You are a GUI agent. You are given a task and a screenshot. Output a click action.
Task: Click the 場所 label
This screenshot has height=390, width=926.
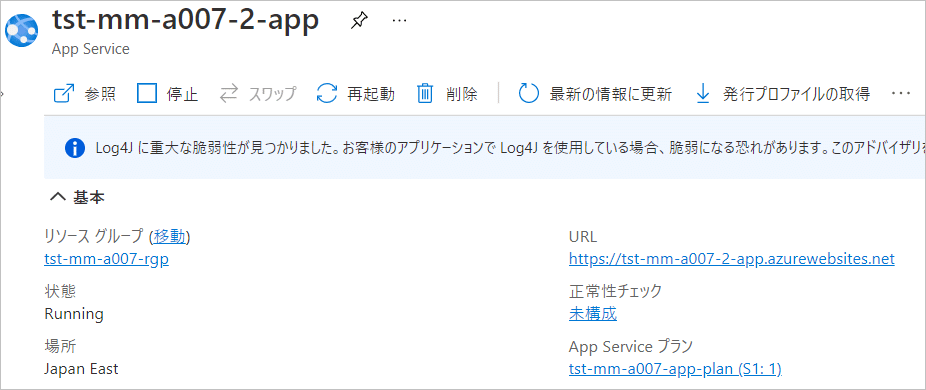coord(60,346)
